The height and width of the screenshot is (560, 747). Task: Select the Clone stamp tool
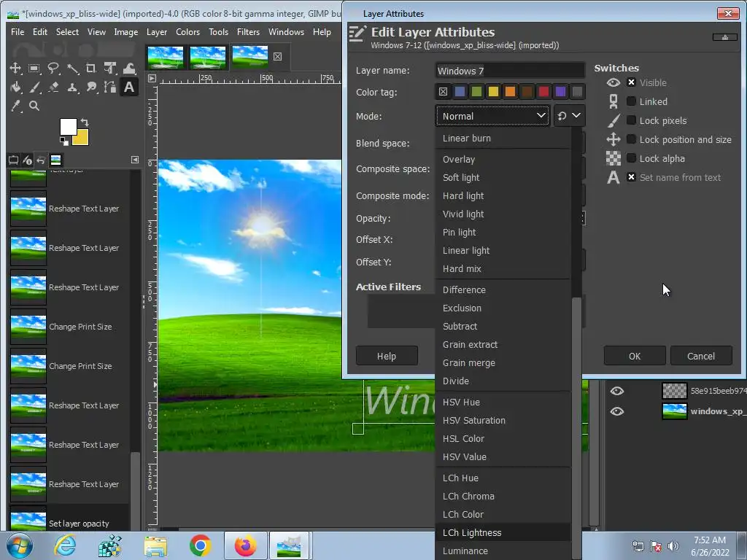pos(72,87)
